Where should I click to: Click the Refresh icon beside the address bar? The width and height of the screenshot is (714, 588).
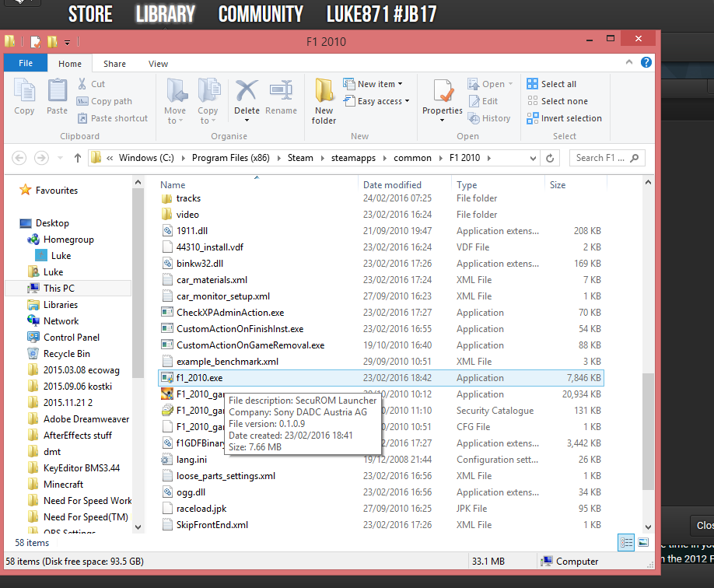pos(550,158)
